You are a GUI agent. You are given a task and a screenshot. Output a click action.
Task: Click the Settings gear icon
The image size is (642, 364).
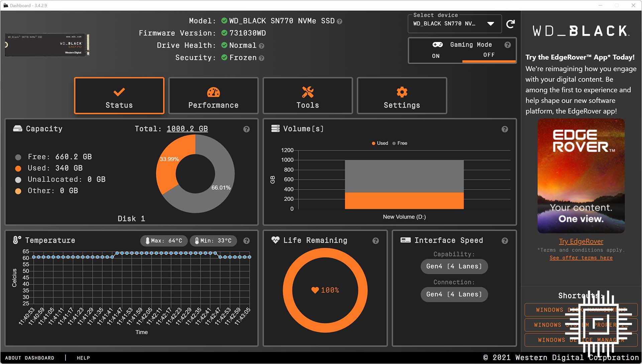(x=402, y=92)
